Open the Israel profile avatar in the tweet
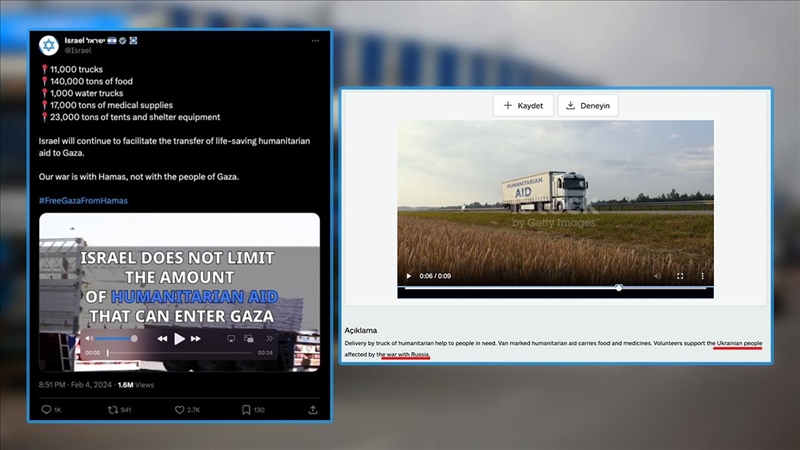 pyautogui.click(x=48, y=45)
